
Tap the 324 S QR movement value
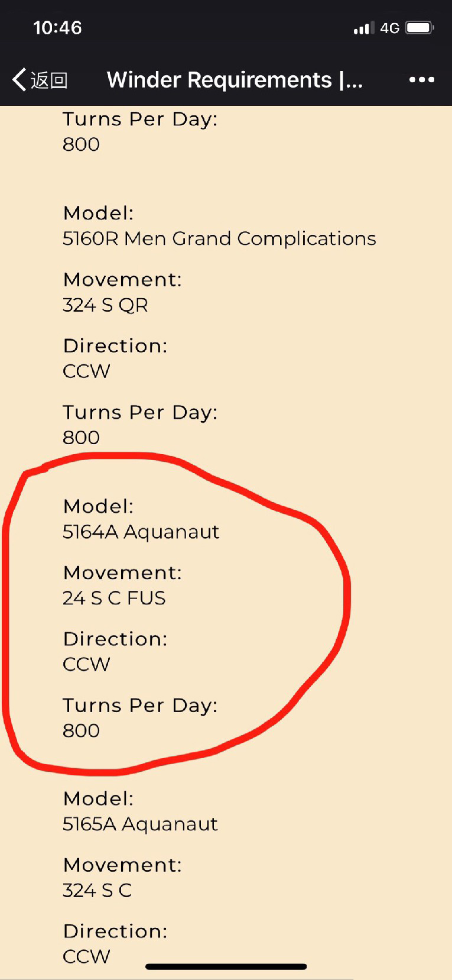(x=105, y=305)
